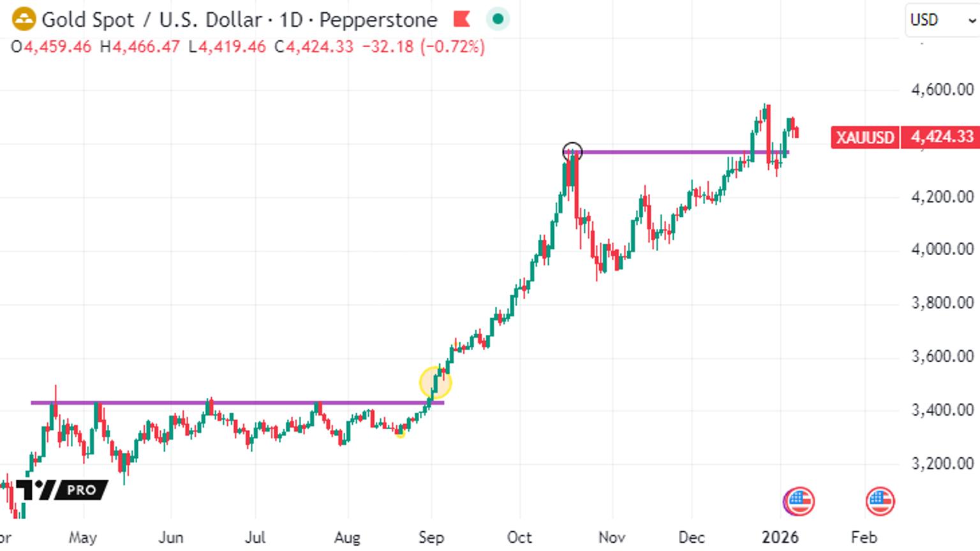Click the 4,000.00 level on price scale
Screen dimensions: 980x551
click(942, 249)
